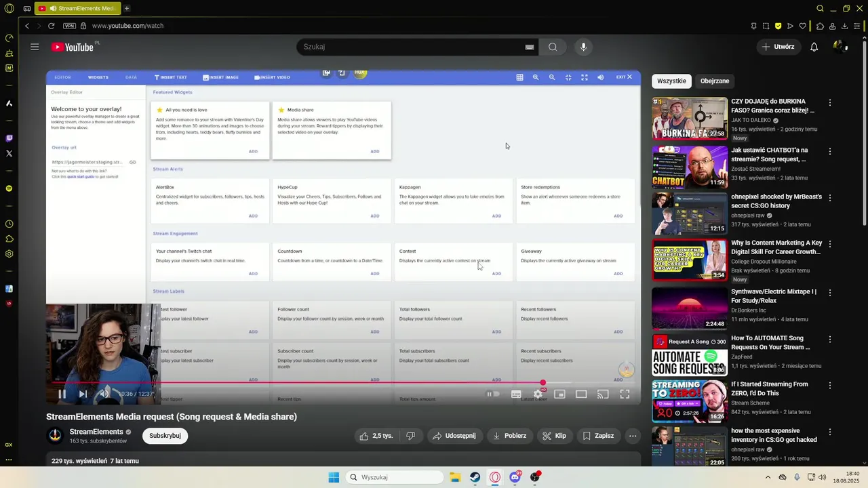Go to YouTube home via logo

(x=72, y=47)
